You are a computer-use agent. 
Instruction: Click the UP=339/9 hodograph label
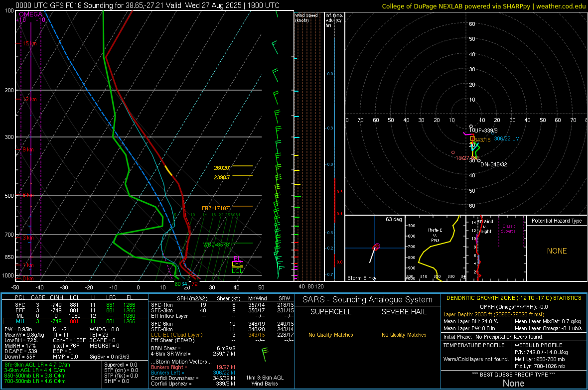click(x=486, y=130)
